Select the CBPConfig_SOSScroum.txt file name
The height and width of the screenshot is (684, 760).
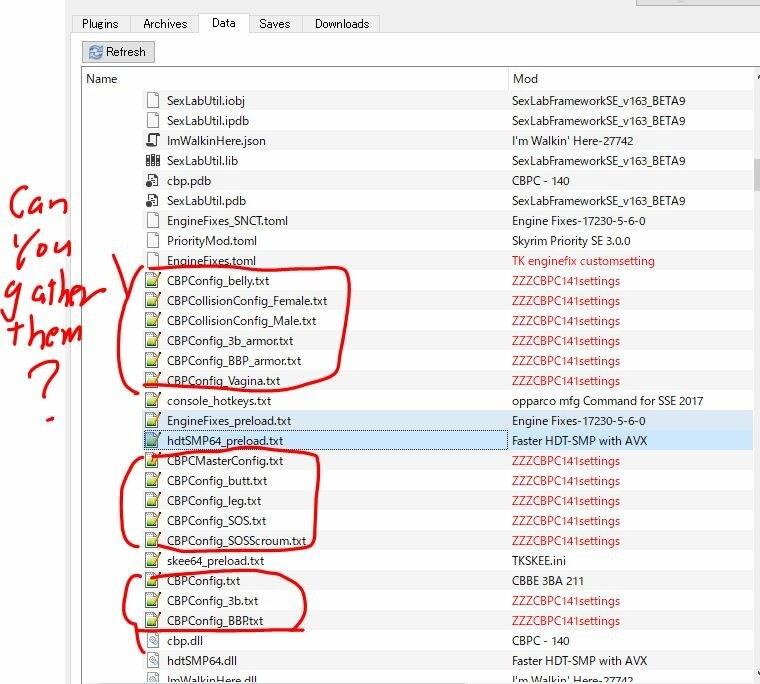236,541
